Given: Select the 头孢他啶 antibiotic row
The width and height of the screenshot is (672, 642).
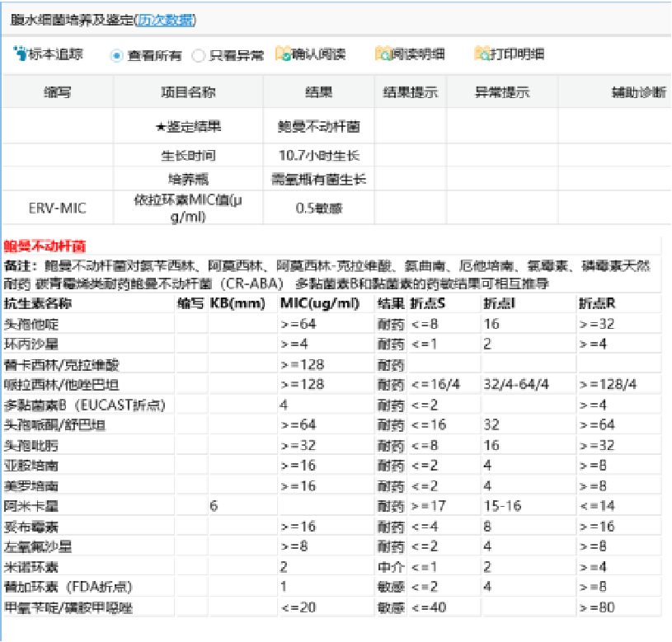Looking at the screenshot, I should click(x=31, y=324).
